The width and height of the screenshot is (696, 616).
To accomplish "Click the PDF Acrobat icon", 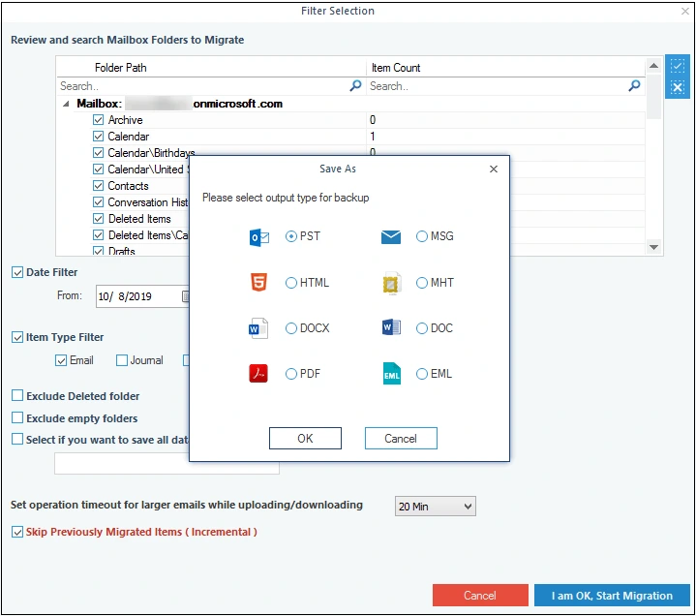I will coord(258,374).
